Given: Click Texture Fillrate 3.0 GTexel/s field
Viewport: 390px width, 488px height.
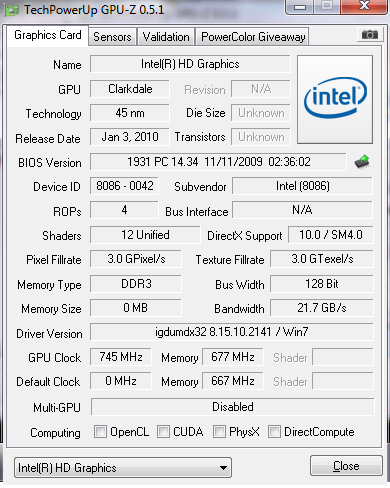Looking at the screenshot, I should (x=322, y=259).
